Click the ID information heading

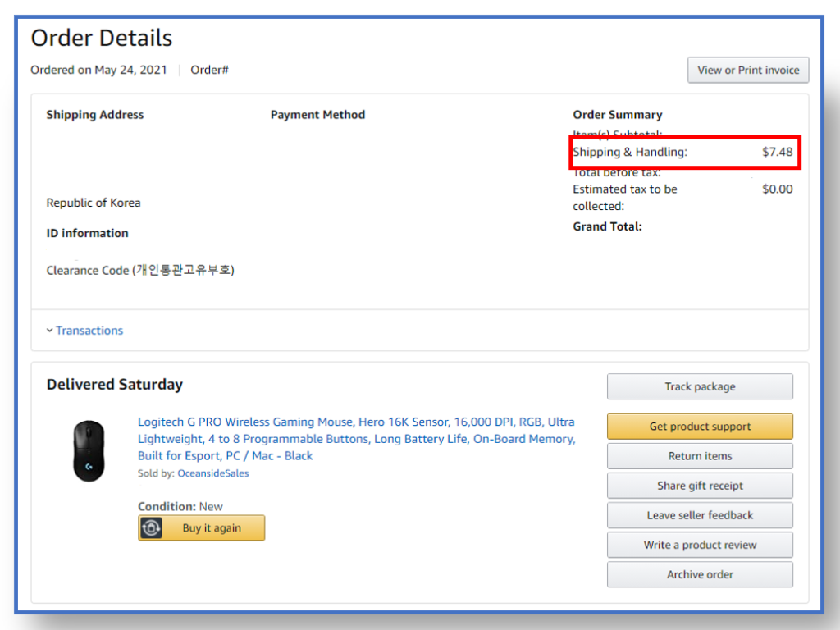click(87, 234)
